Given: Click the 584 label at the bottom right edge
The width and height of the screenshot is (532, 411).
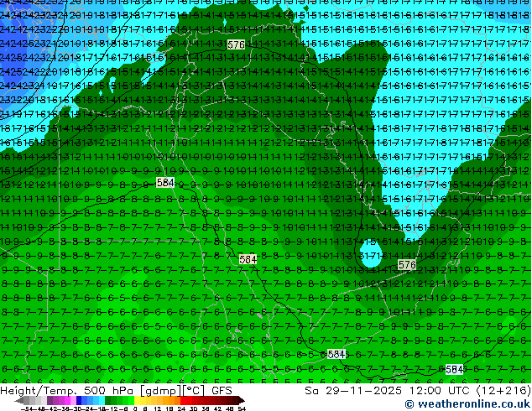Looking at the screenshot, I should pos(454,369).
